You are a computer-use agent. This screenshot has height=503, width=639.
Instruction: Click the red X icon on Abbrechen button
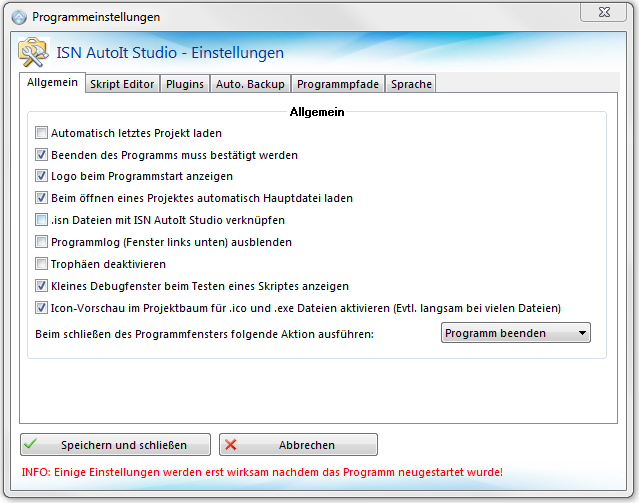[231, 445]
